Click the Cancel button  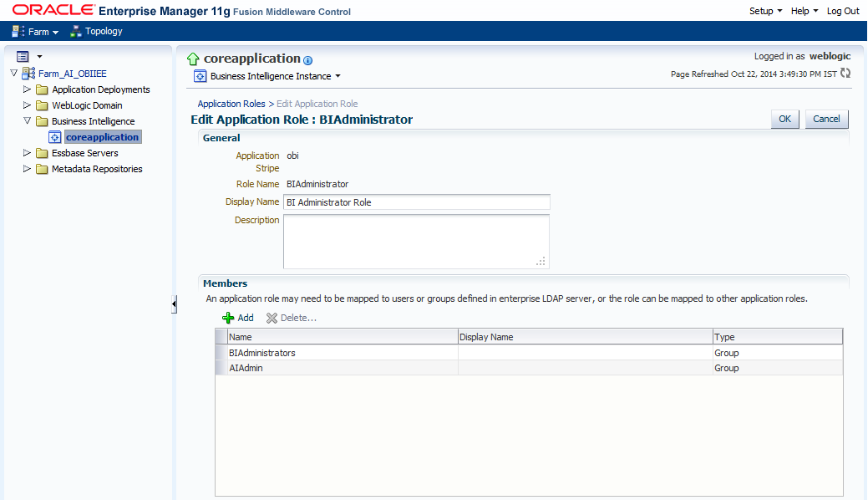(826, 119)
